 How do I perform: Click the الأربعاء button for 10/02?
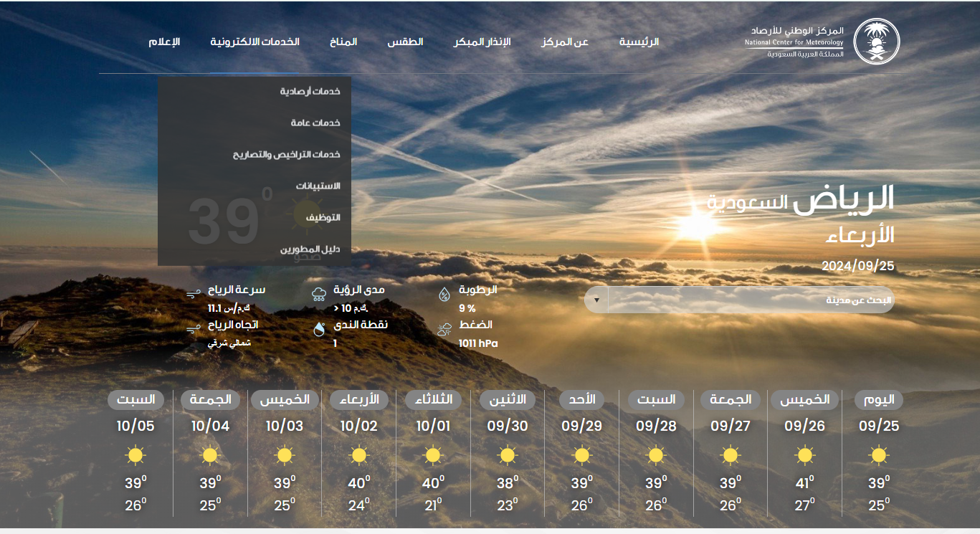(359, 399)
